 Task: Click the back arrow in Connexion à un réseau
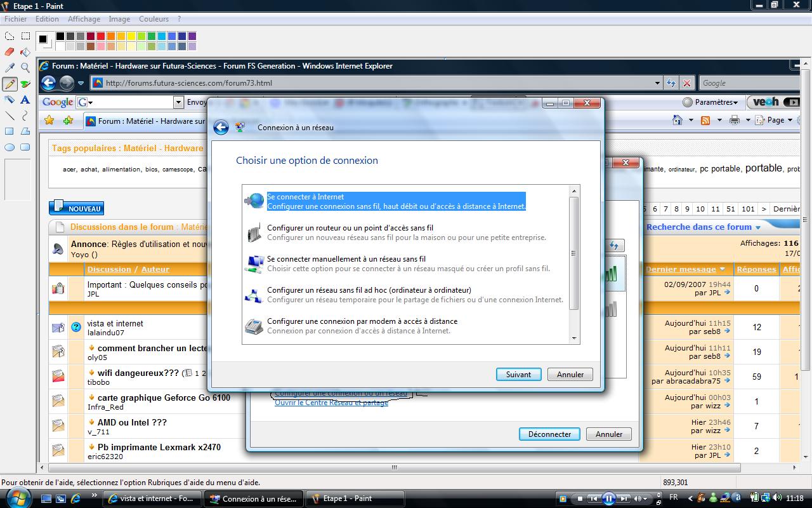(221, 128)
